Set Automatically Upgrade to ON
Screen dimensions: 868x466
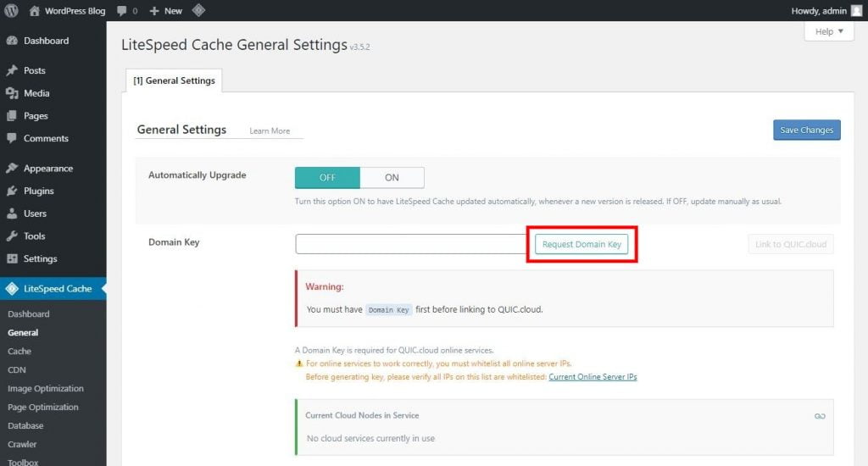(392, 178)
